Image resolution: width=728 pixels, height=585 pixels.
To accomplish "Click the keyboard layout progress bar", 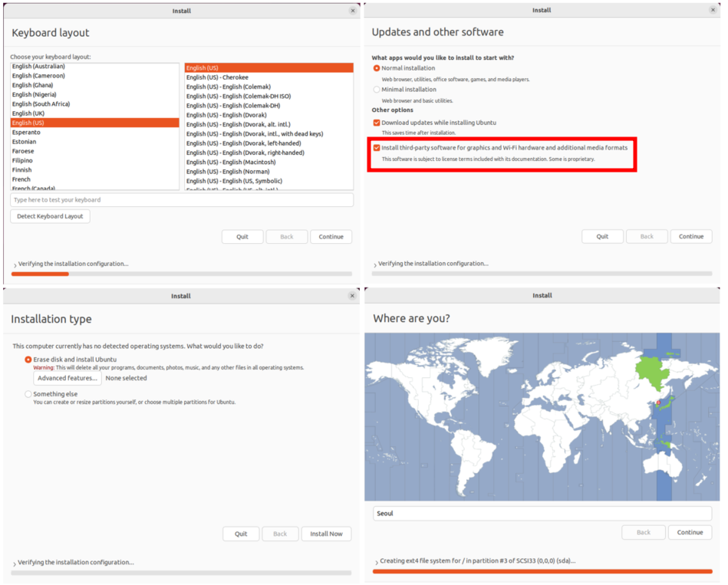I will [182, 274].
